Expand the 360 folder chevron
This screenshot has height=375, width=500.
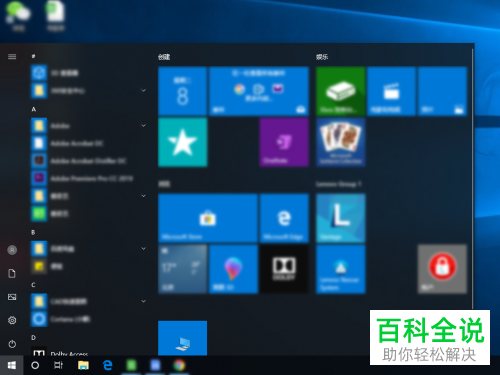point(144,90)
